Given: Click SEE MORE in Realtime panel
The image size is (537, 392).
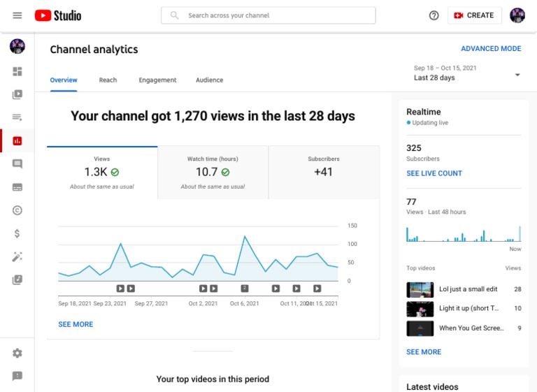Looking at the screenshot, I should coord(424,352).
